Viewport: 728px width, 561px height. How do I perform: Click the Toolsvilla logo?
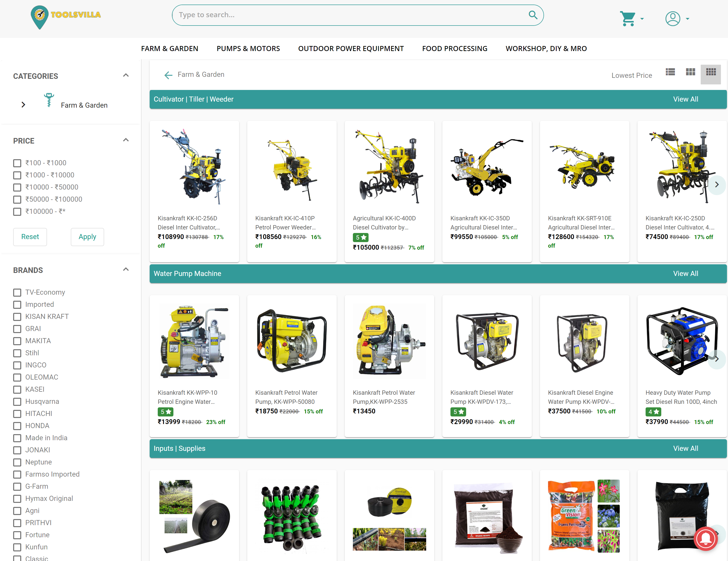tap(66, 17)
